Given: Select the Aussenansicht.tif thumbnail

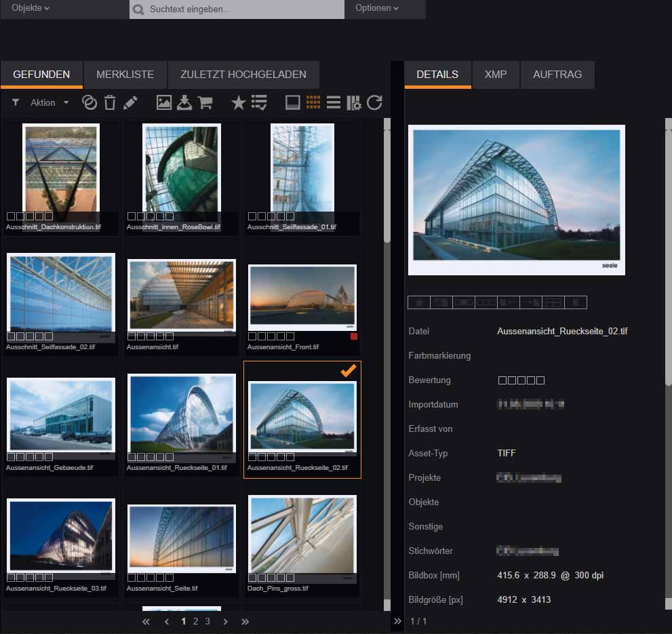Looking at the screenshot, I should (x=182, y=295).
